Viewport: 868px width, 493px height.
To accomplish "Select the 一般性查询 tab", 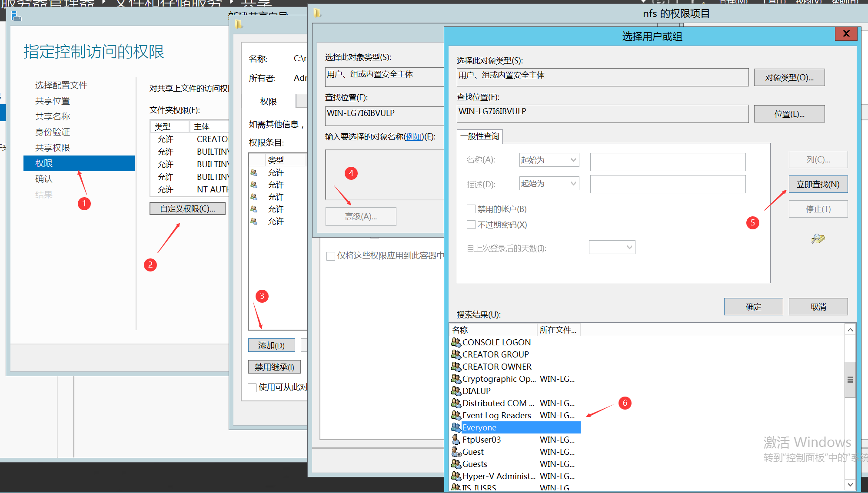I will tap(480, 136).
